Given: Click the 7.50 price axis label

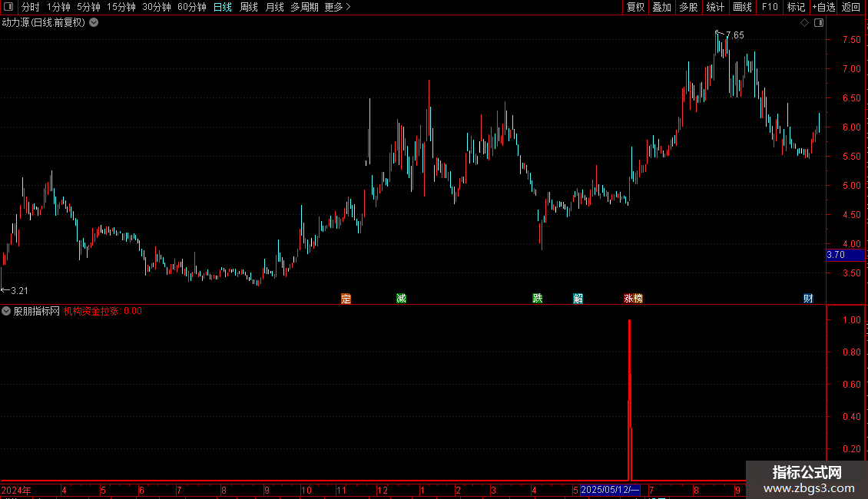Looking at the screenshot, I should click(x=851, y=40).
